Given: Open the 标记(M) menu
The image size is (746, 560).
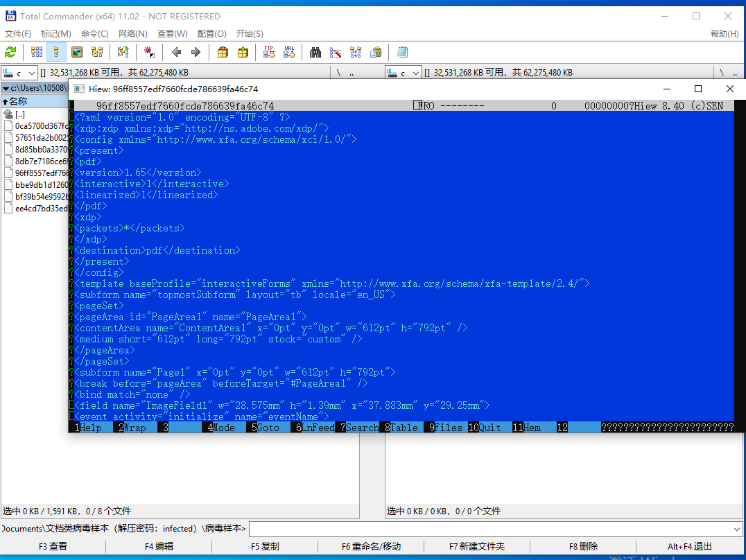Looking at the screenshot, I should [x=55, y=34].
